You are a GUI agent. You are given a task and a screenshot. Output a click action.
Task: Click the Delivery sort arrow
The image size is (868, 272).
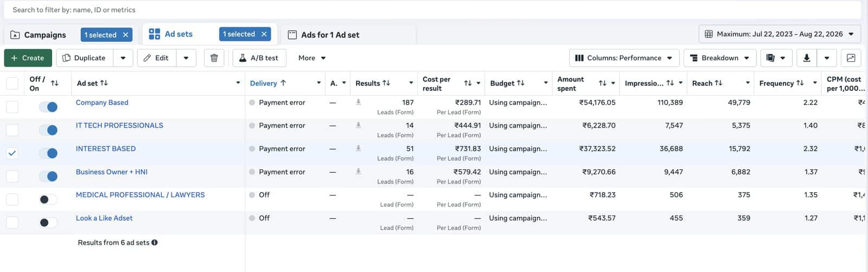[x=283, y=83]
